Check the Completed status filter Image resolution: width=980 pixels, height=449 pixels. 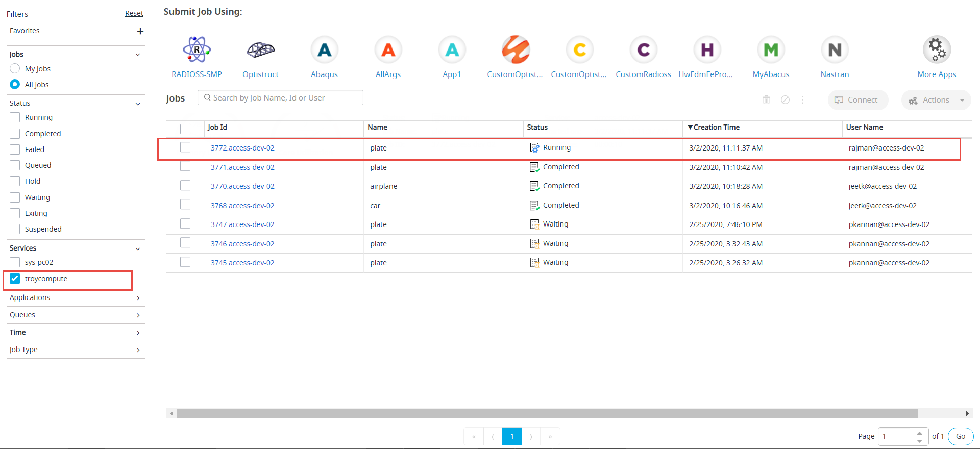(15, 134)
